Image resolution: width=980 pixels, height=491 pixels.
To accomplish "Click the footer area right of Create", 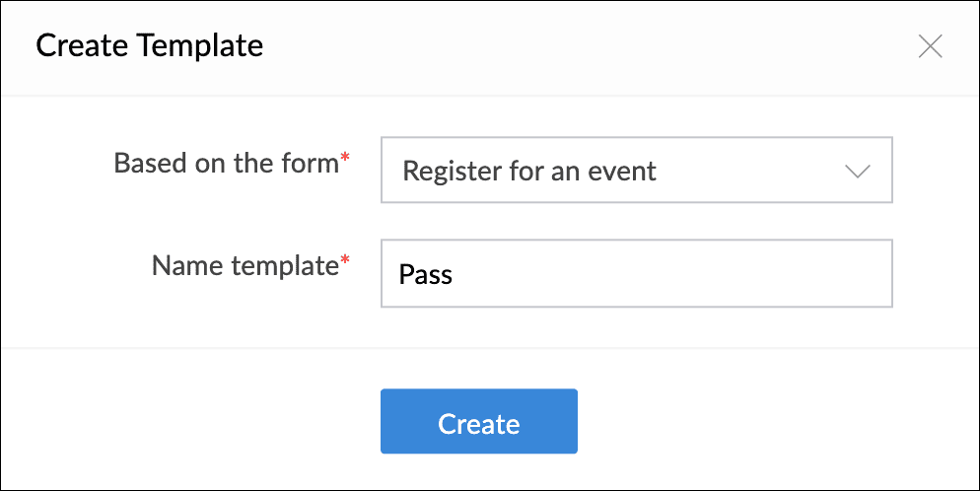I will tap(769, 422).
